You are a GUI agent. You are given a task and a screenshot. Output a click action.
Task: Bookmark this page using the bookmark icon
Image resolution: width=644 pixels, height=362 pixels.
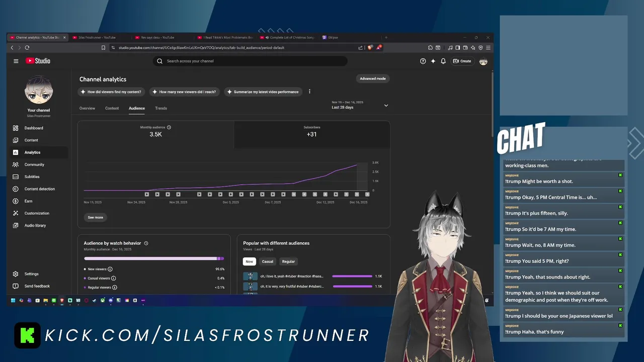(103, 48)
